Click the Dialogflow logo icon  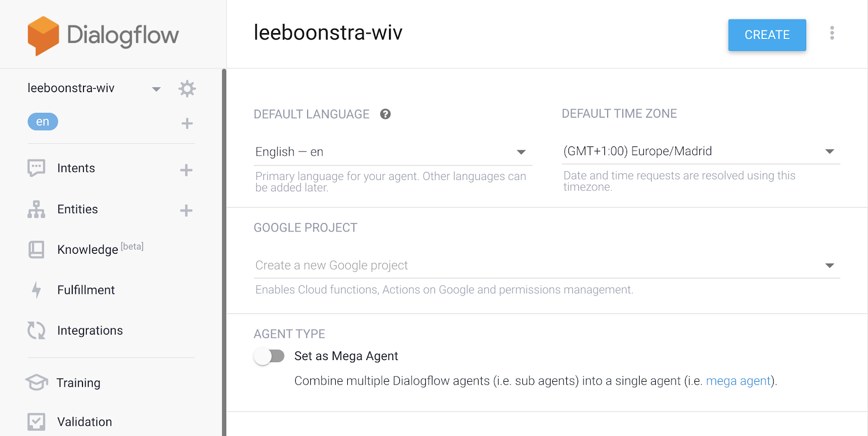tap(43, 36)
